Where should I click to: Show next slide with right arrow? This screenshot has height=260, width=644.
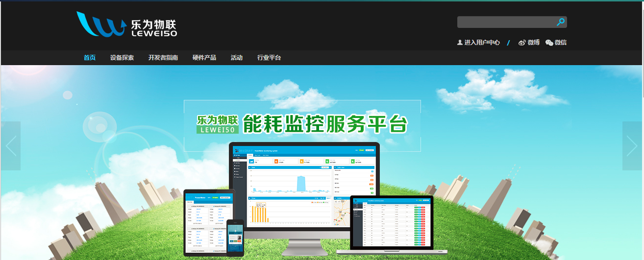click(x=632, y=146)
